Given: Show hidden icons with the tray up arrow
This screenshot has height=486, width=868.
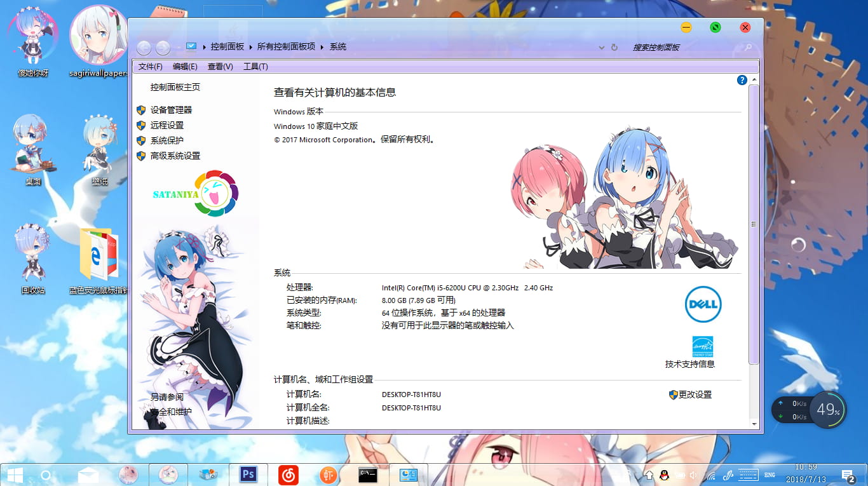Looking at the screenshot, I should coord(648,475).
